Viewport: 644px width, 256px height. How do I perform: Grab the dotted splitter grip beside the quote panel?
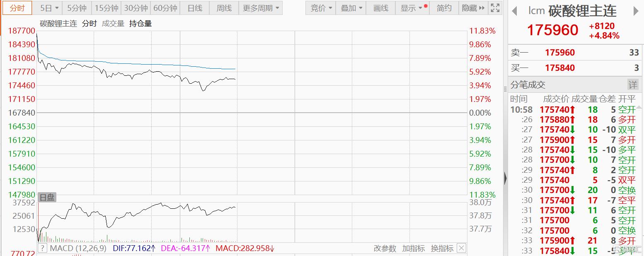[x=505, y=89]
